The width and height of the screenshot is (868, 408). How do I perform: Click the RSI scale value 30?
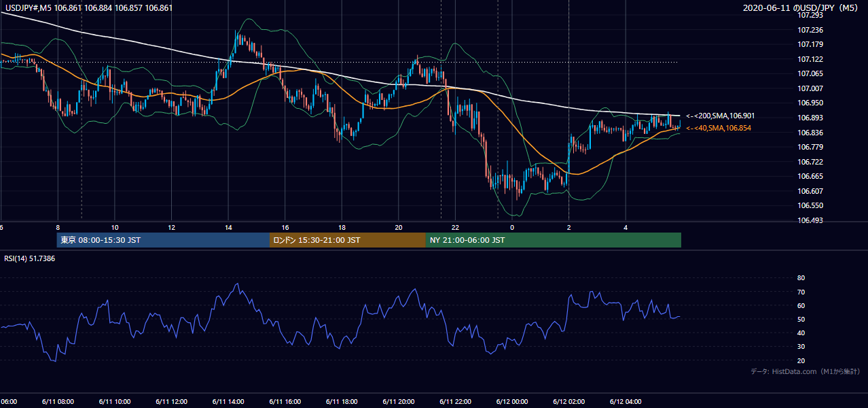coord(801,347)
